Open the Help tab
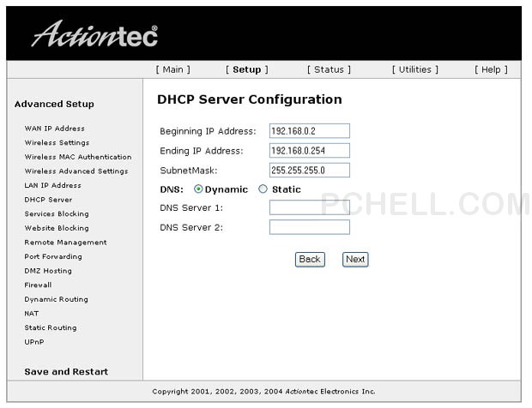This screenshot has width=532, height=408. click(491, 69)
